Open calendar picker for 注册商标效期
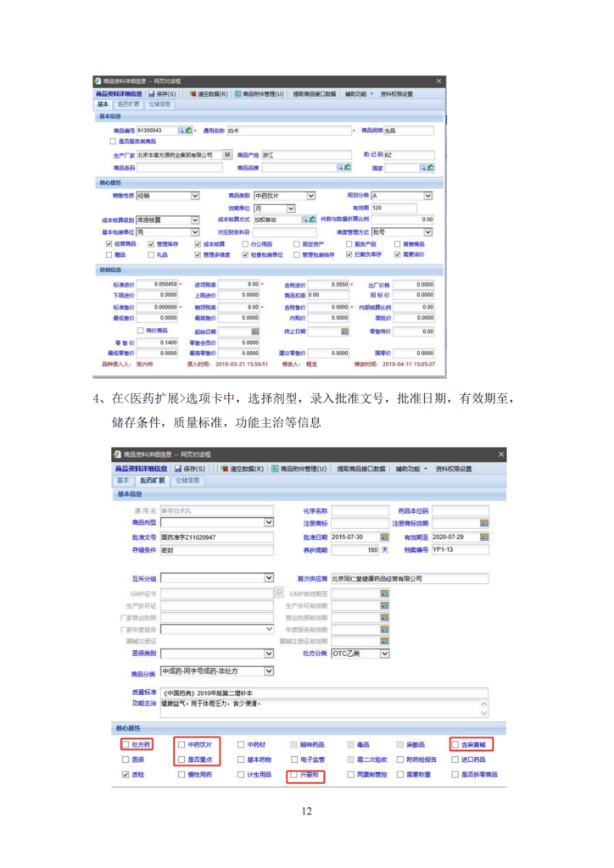This screenshot has height=868, width=614. [484, 523]
